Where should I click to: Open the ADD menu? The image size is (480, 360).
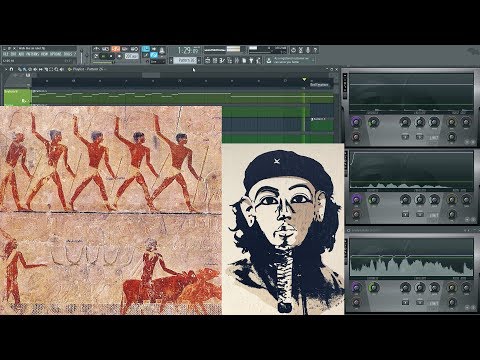pos(21,54)
